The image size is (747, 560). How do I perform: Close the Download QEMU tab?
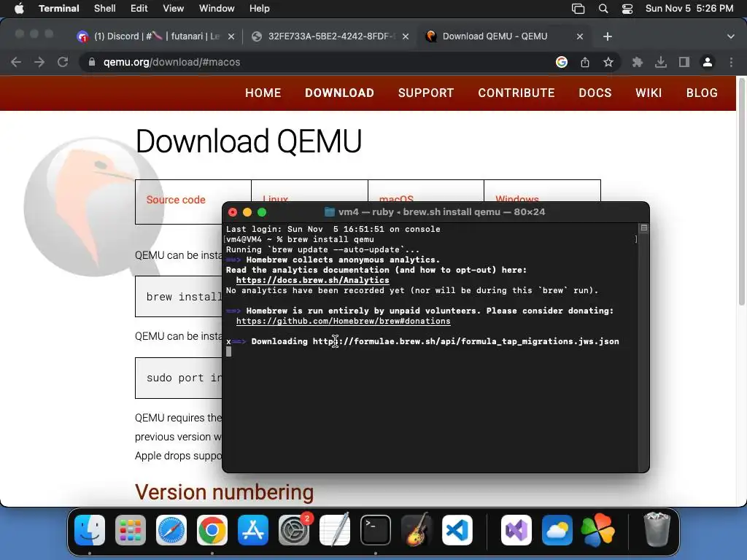click(580, 36)
